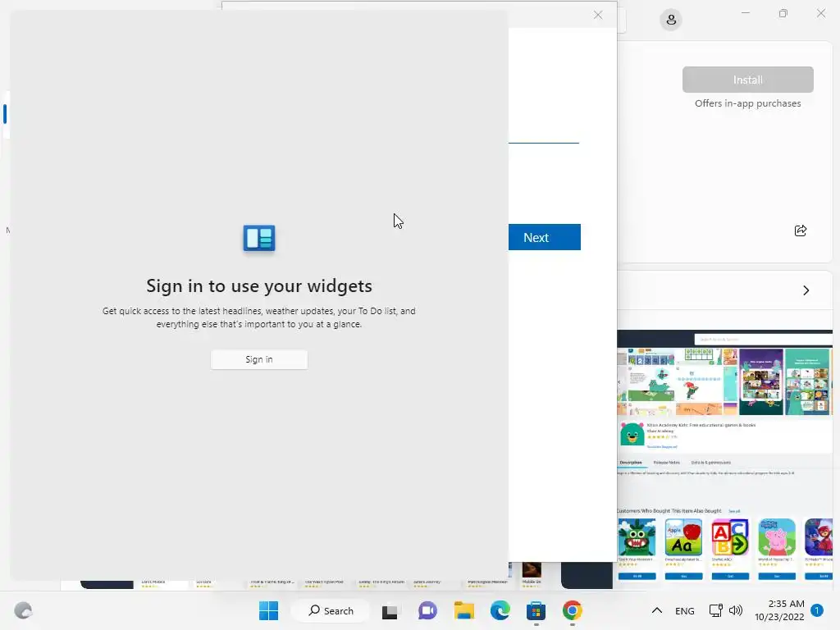
Task: Open Task View from the taskbar
Action: (x=390, y=610)
